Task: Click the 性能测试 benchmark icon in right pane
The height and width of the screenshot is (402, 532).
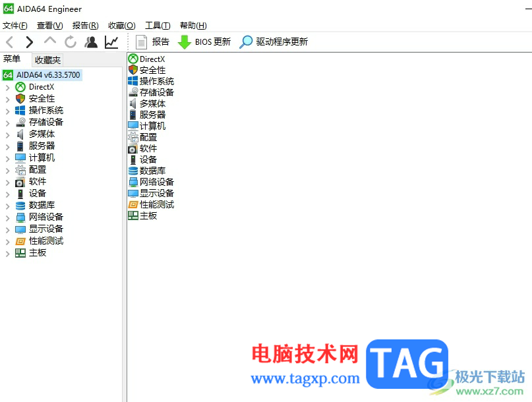Action: pyautogui.click(x=133, y=204)
